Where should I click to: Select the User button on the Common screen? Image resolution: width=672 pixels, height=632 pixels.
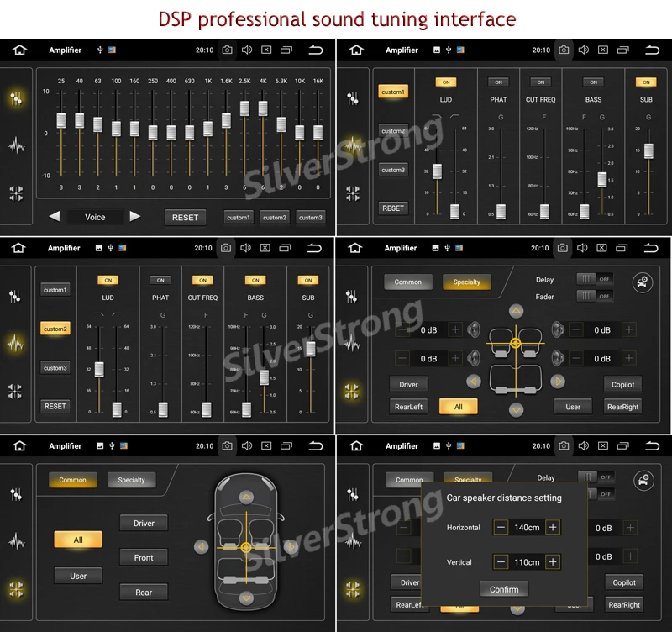[x=78, y=576]
